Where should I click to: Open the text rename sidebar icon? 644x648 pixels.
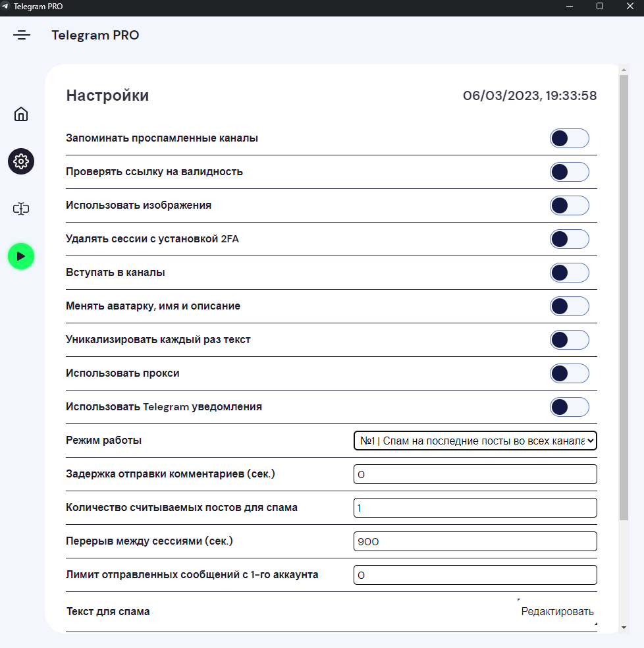(21, 209)
